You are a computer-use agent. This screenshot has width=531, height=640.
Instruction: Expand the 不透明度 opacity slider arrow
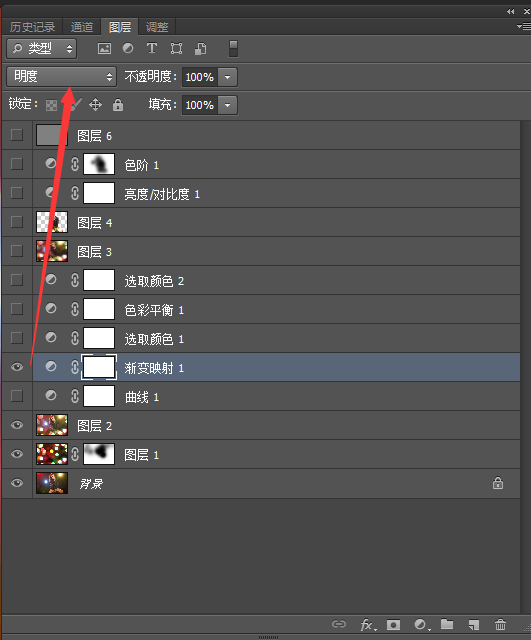tap(228, 77)
